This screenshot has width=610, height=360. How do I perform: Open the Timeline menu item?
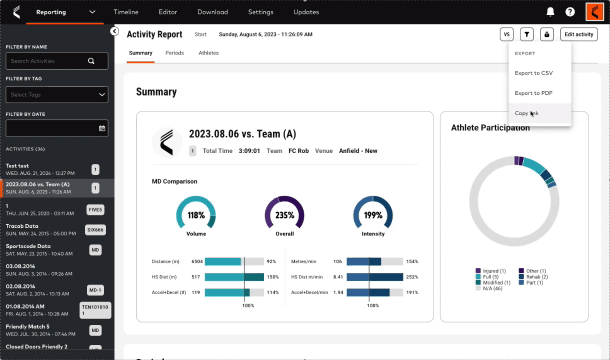pos(126,12)
